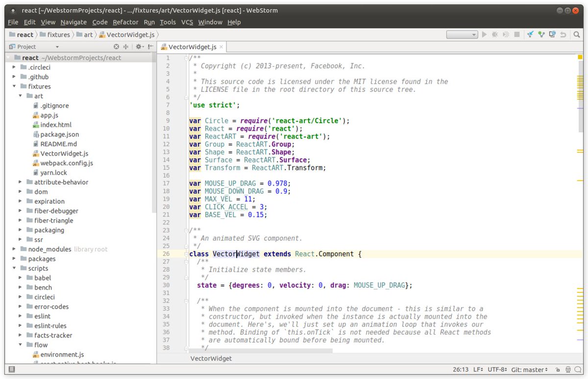Viewport: 588px width, 379px height.
Task: Select index.html in the project tree
Action: click(x=51, y=125)
